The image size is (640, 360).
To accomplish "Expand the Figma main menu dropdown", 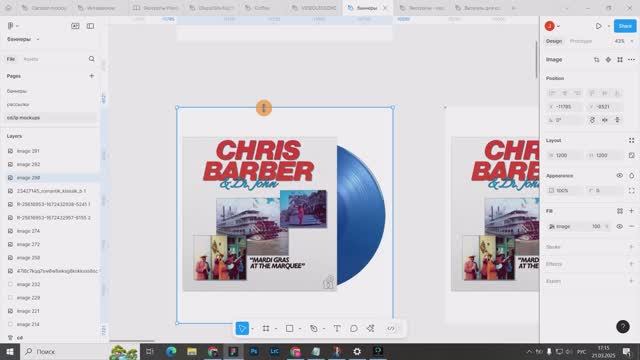I will point(13,26).
